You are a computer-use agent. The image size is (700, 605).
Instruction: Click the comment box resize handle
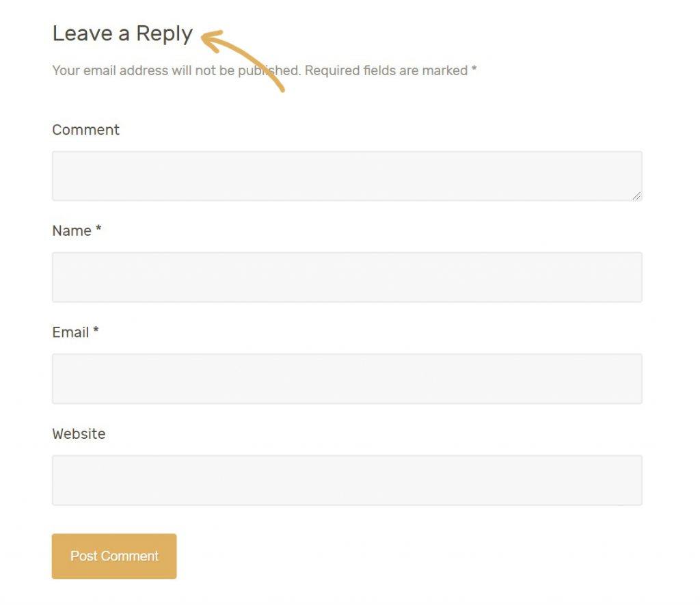pos(636,196)
